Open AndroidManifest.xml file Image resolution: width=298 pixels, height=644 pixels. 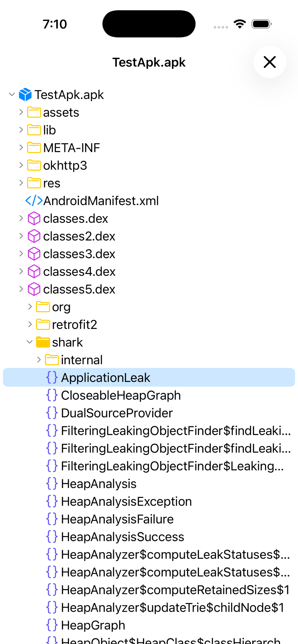coord(101,201)
